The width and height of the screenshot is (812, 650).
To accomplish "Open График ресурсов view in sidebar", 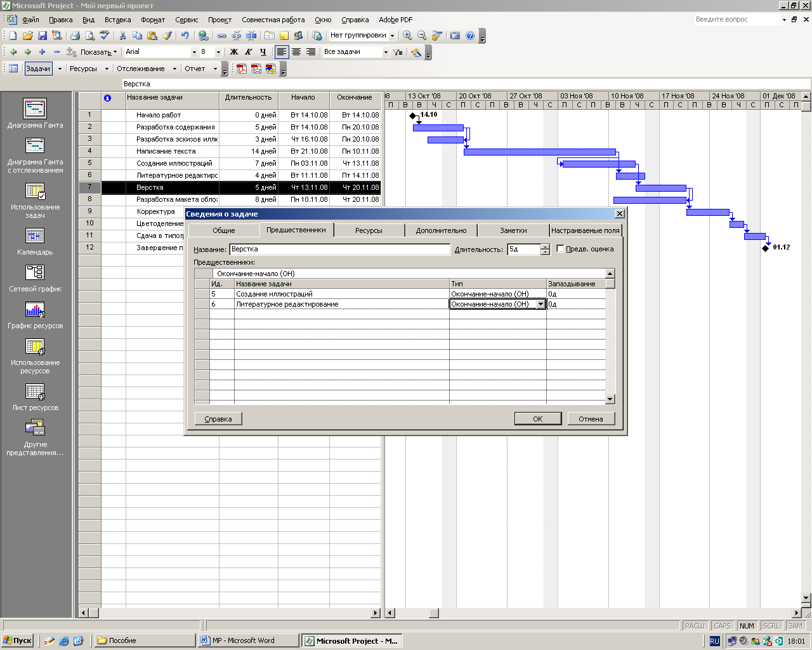I will 35,315.
